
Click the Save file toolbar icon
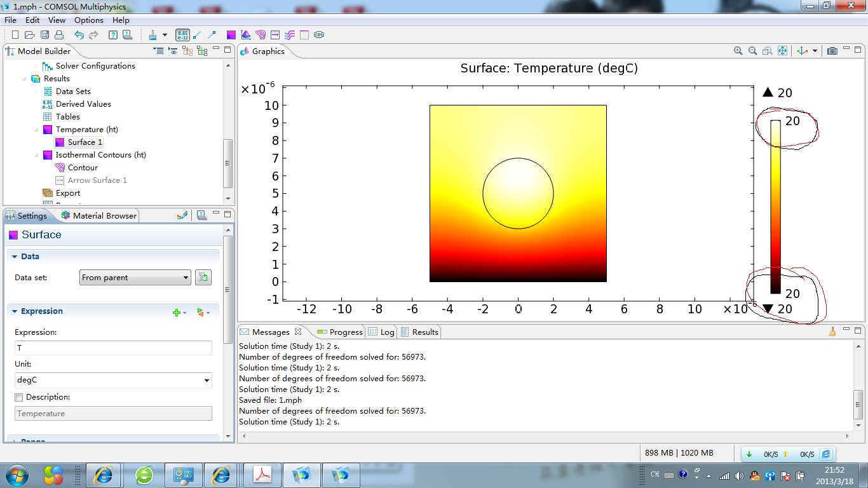coord(44,35)
